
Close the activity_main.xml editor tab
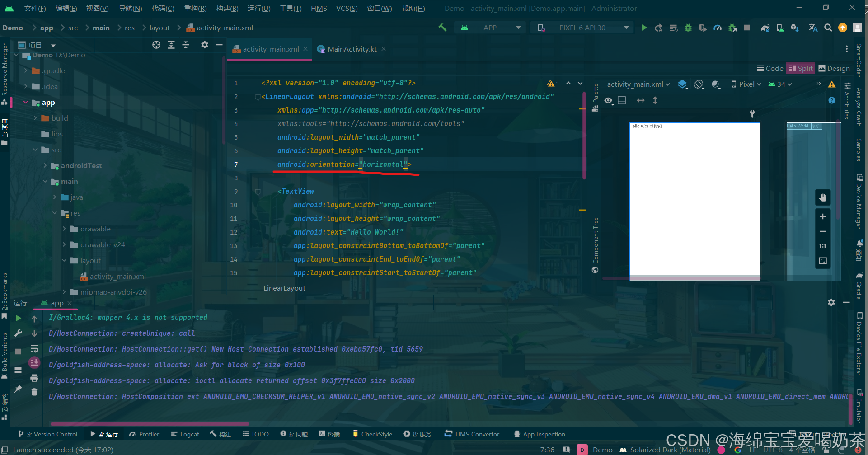pos(305,49)
